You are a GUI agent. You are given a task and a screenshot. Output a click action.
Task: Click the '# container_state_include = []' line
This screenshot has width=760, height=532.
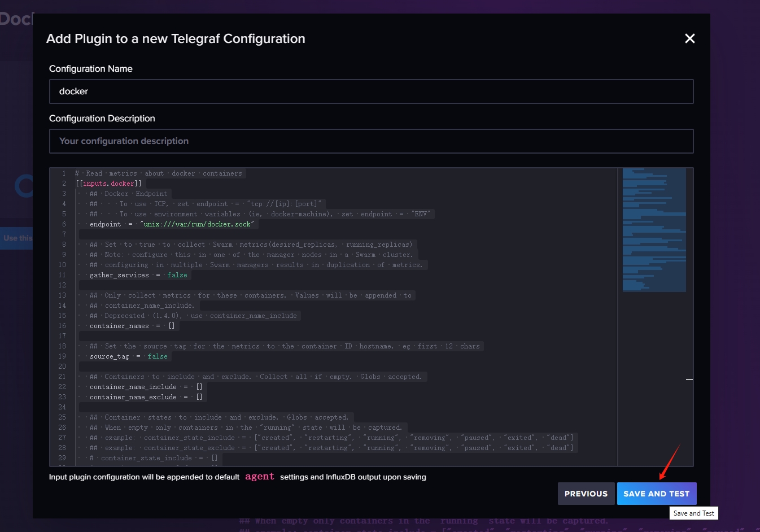tap(154, 458)
